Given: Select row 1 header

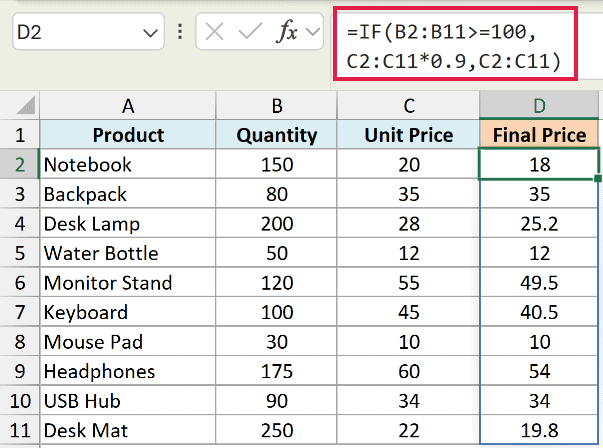Looking at the screenshot, I should 20,134.
